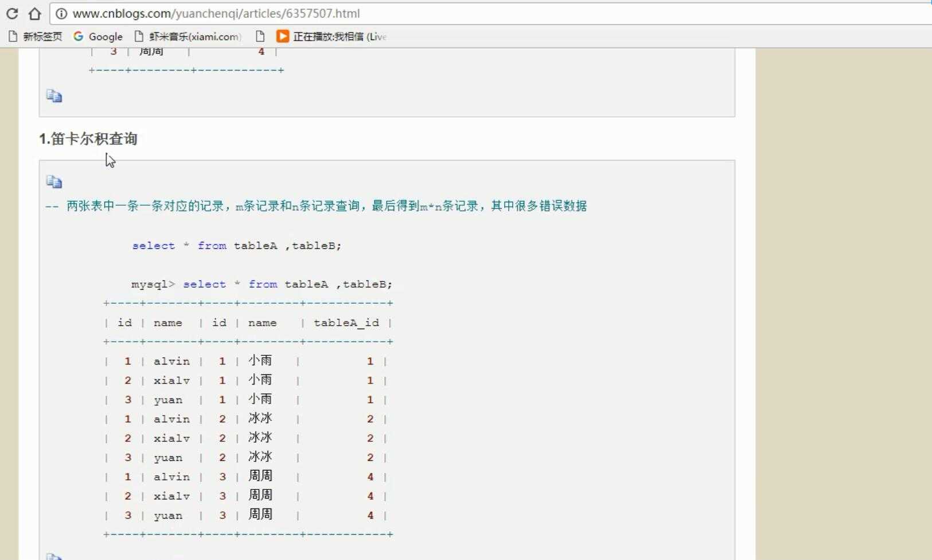The width and height of the screenshot is (932, 560).
Task: Click the last xialv row cell
Action: click(x=171, y=496)
